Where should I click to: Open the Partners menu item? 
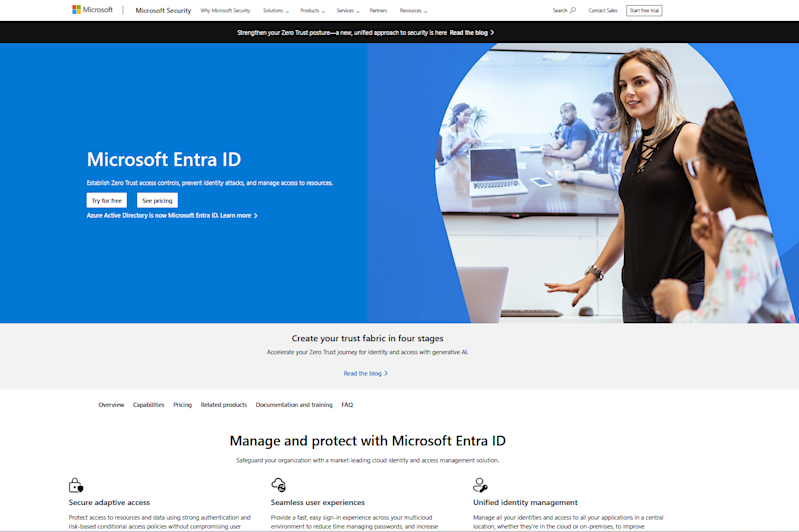[x=378, y=10]
